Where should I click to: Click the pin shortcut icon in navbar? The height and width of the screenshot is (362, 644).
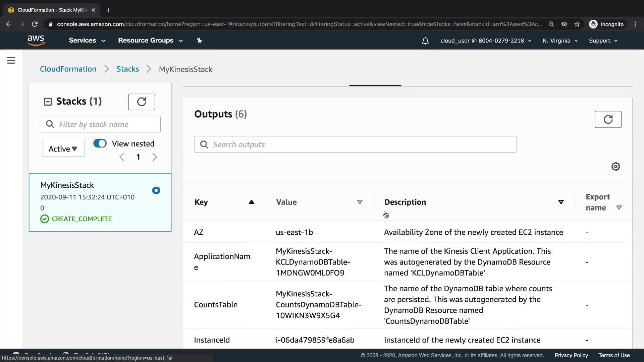tap(199, 41)
